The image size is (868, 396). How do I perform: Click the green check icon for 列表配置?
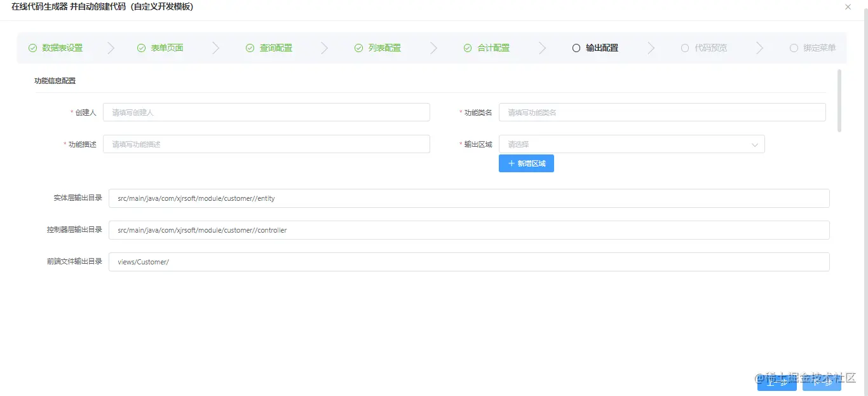[358, 48]
